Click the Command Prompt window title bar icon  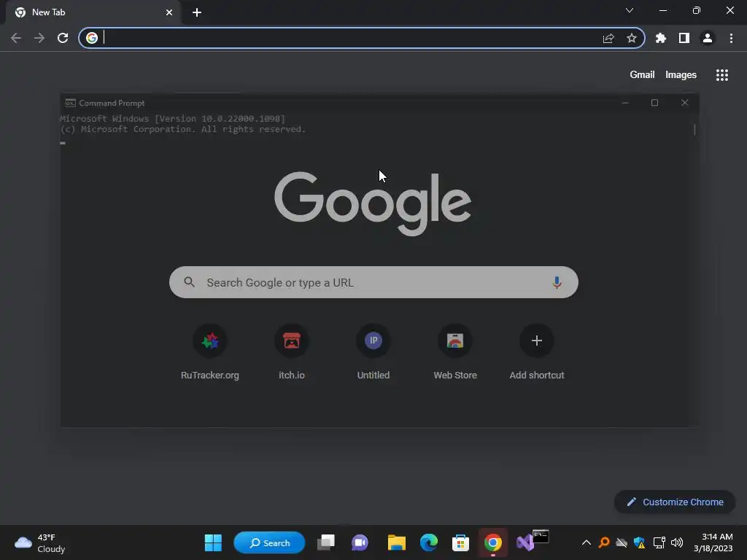point(71,103)
